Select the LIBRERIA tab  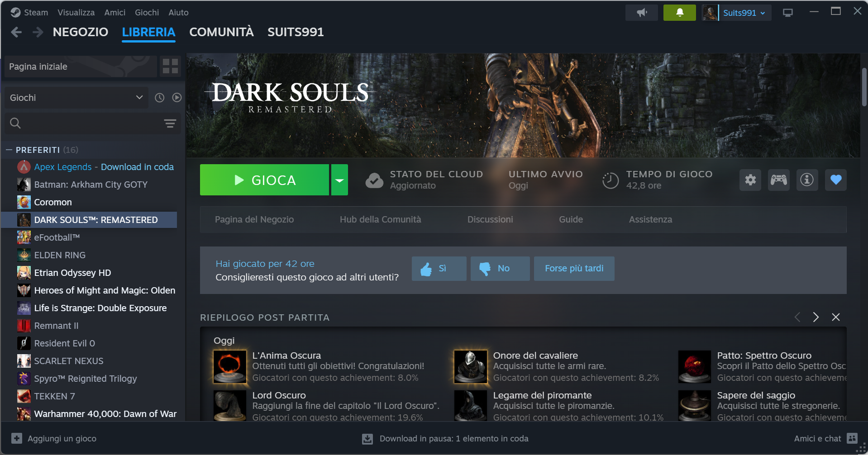point(148,32)
